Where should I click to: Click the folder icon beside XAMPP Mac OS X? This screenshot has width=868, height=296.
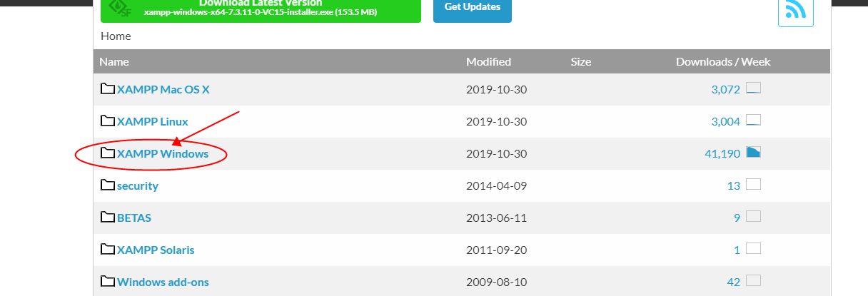[x=108, y=89]
